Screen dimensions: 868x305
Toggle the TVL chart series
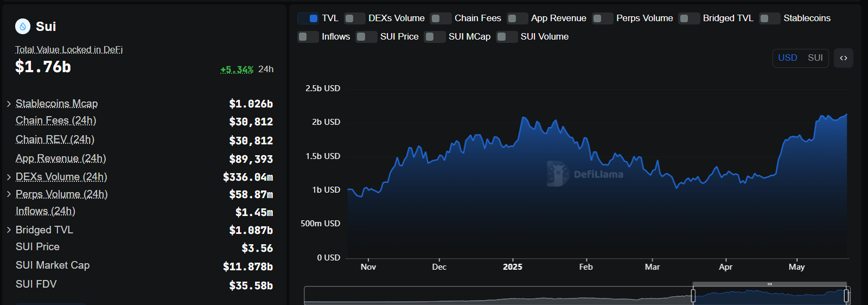click(x=308, y=18)
